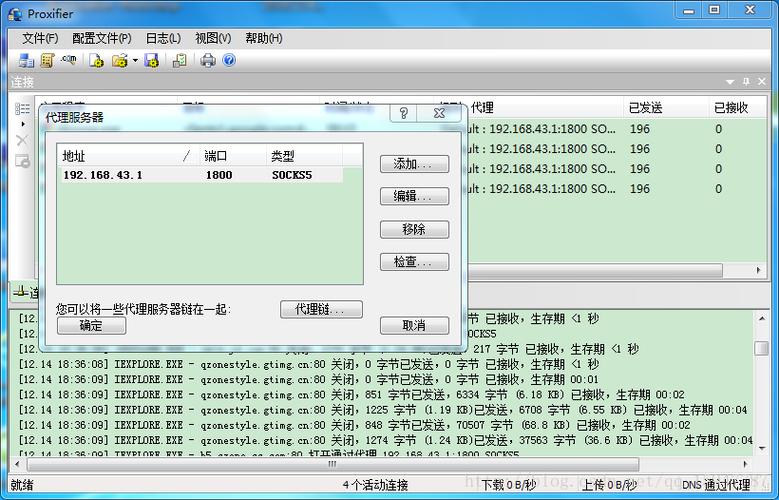
Task: Click the printer toolbar icon
Action: pyautogui.click(x=208, y=61)
